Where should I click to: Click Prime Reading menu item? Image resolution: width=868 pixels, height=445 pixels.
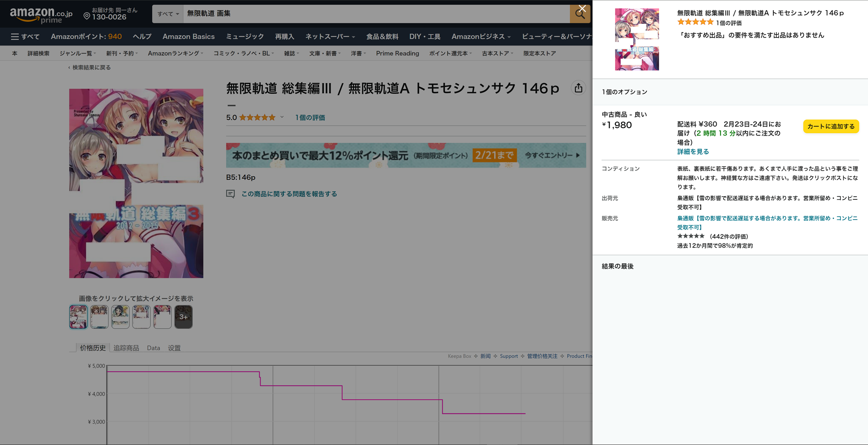[397, 54]
